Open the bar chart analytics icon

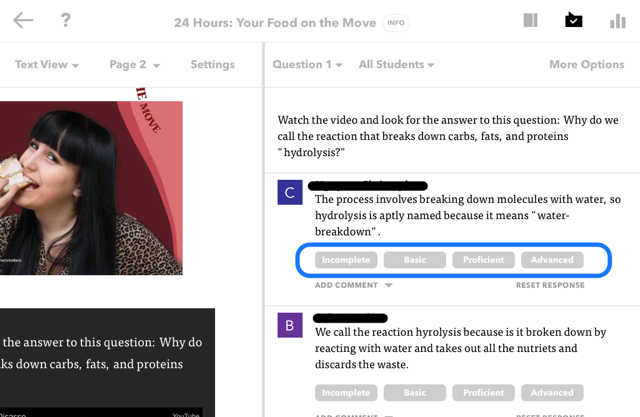tap(618, 21)
